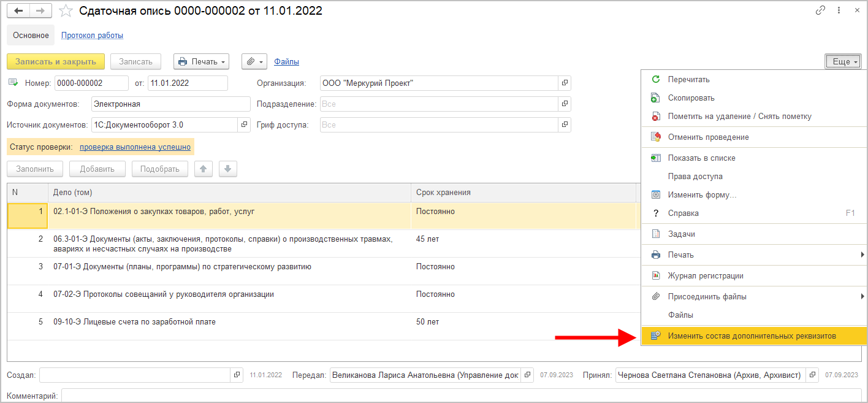Click Записать и закрыть button
868x403 pixels.
[56, 61]
